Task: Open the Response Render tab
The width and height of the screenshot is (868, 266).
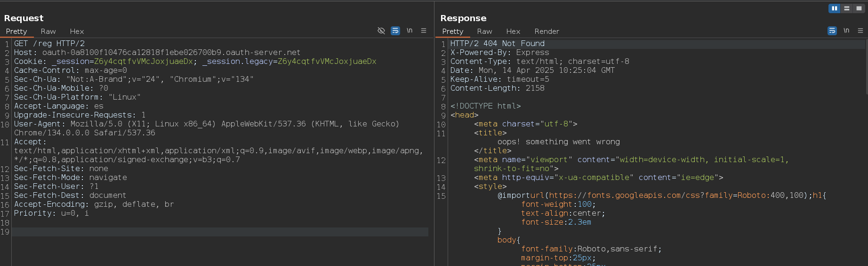Action: tap(547, 31)
